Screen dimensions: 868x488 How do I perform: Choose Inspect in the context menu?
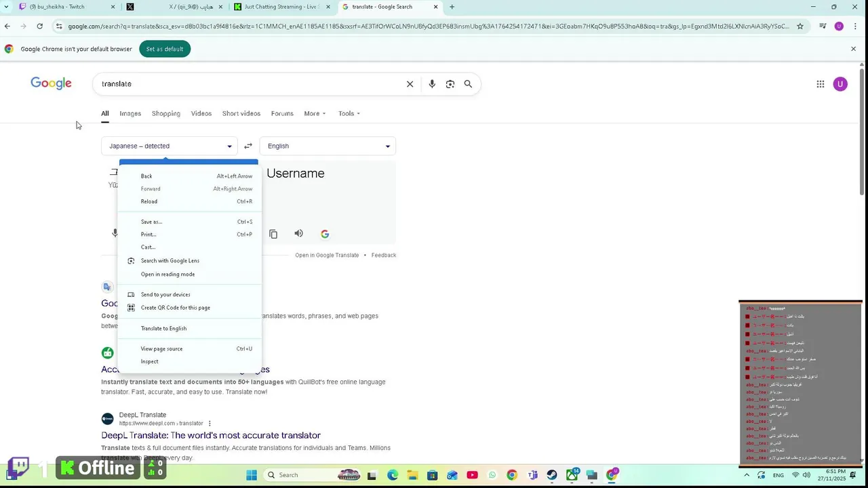click(x=189, y=362)
